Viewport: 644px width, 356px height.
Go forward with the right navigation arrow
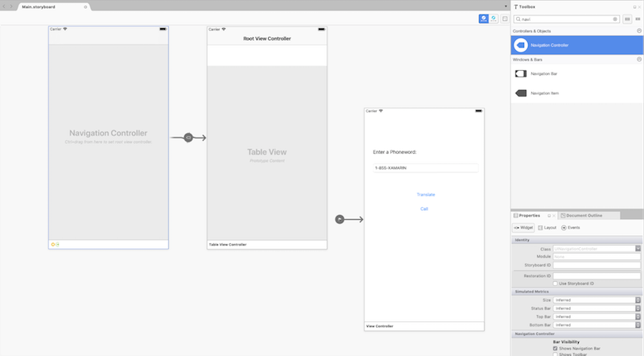tap(11, 6)
